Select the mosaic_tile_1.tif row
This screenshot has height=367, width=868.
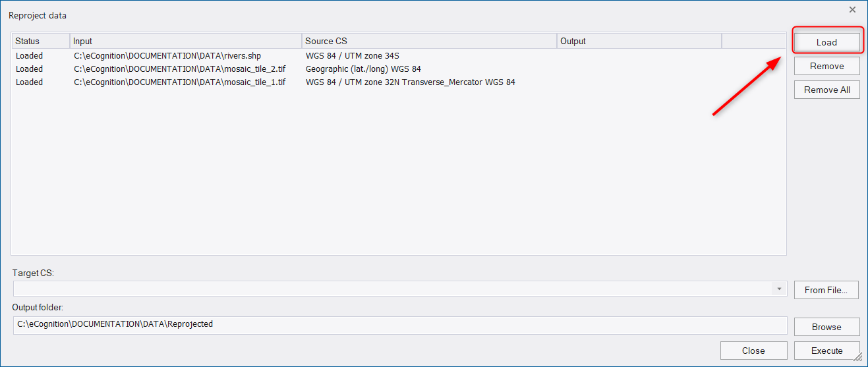click(399, 82)
